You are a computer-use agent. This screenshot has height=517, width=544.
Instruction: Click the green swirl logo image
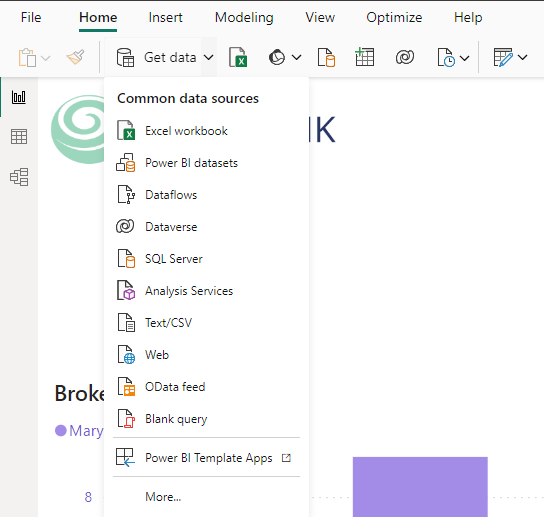click(78, 129)
